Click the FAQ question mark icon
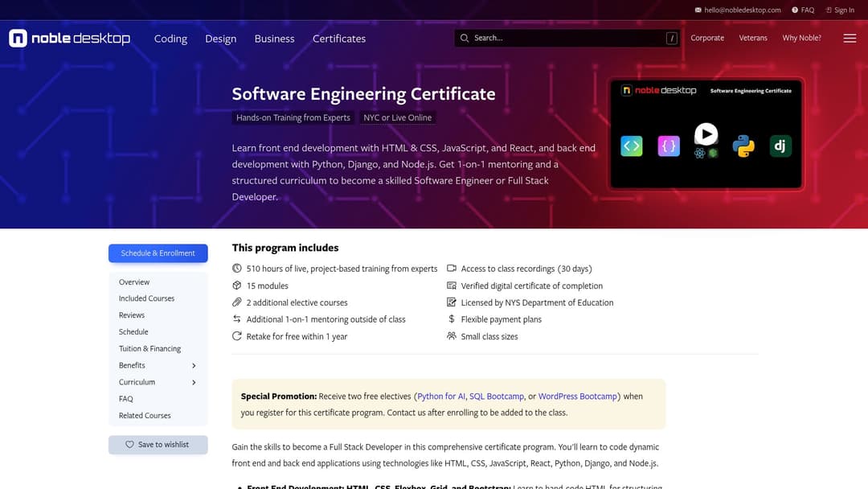 (795, 10)
